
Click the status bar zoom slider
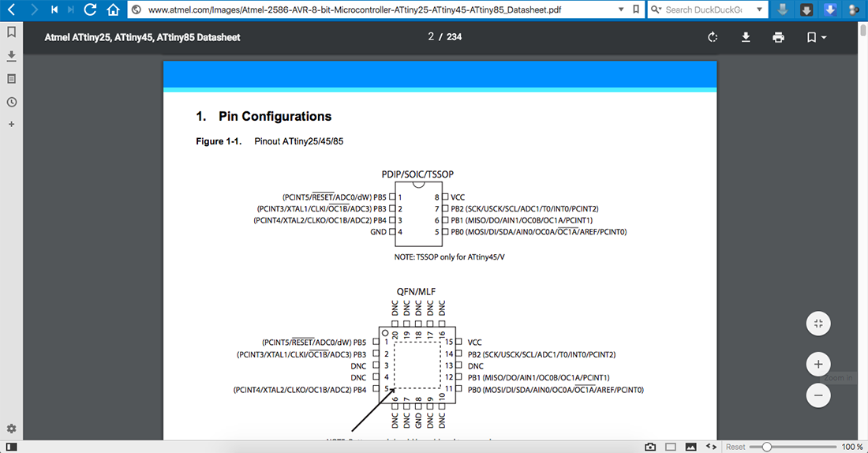click(793, 447)
